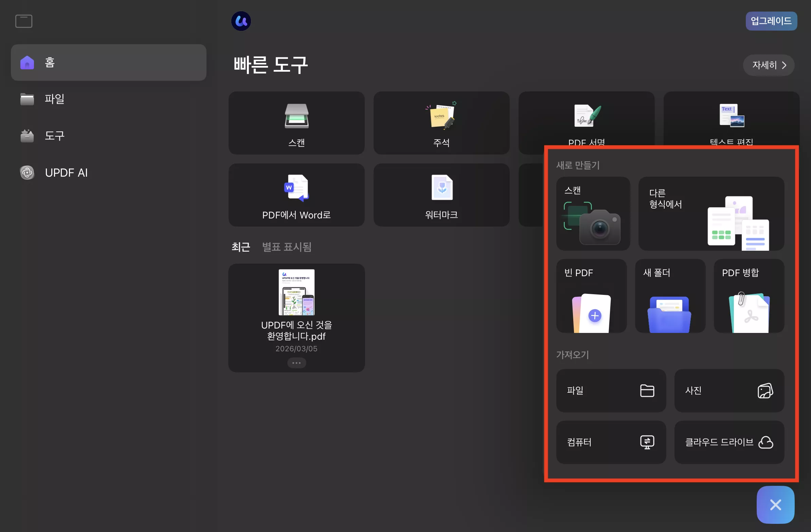Create a 빈 PDF document

[x=592, y=296]
